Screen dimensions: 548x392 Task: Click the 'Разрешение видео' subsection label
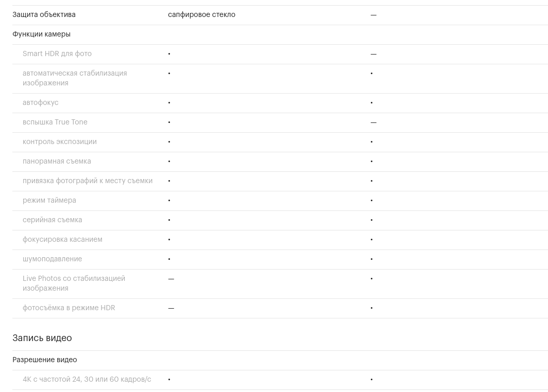click(x=45, y=360)
